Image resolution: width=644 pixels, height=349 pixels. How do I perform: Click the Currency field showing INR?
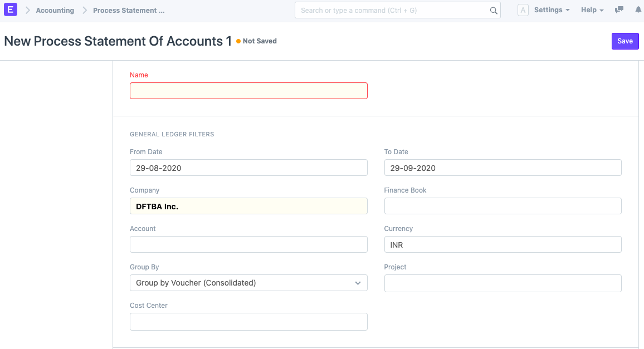tap(502, 244)
